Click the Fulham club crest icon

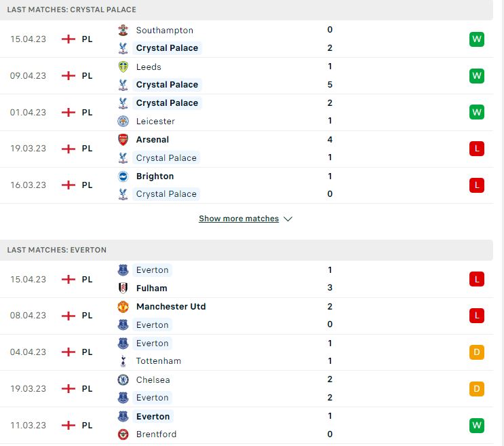coord(123,288)
